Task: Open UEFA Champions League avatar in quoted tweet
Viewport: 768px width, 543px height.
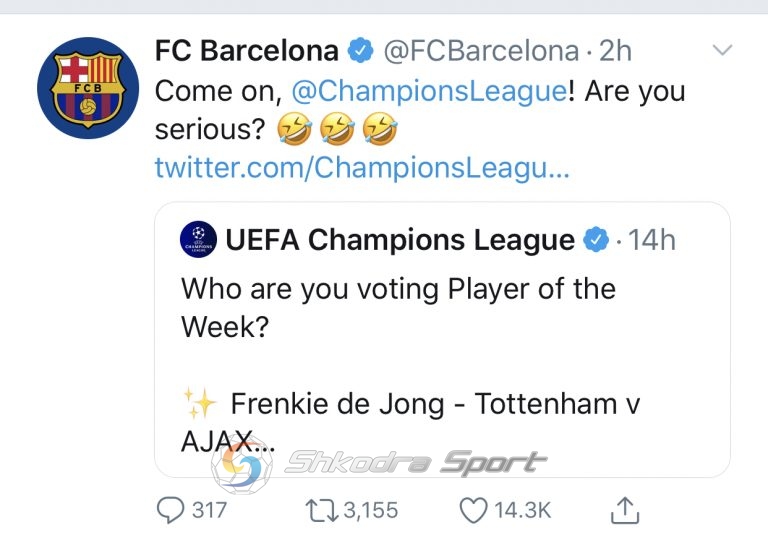Action: (198, 240)
